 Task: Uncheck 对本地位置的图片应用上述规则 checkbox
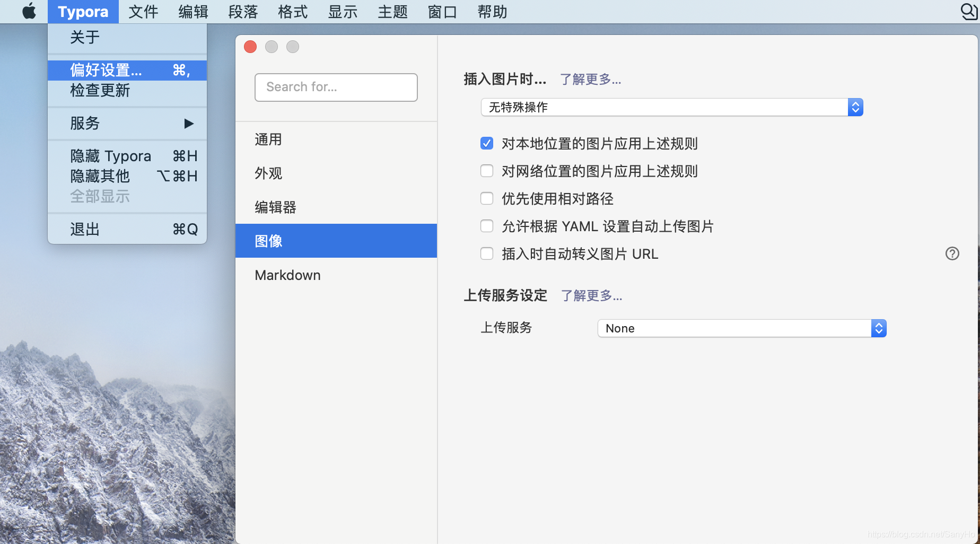click(487, 143)
